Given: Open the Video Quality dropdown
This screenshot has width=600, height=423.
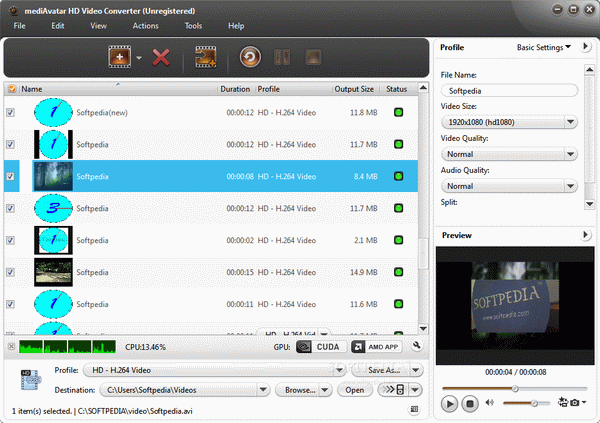Looking at the screenshot, I should pos(571,154).
